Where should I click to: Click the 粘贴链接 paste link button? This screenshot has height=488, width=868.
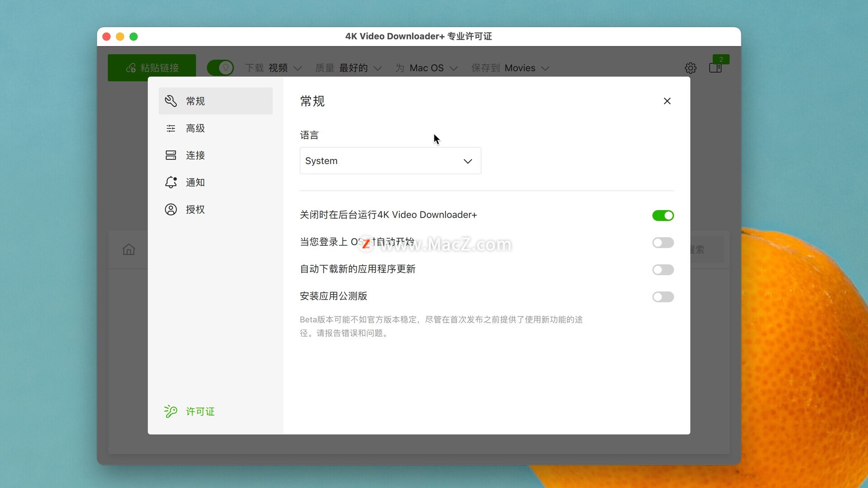(152, 68)
